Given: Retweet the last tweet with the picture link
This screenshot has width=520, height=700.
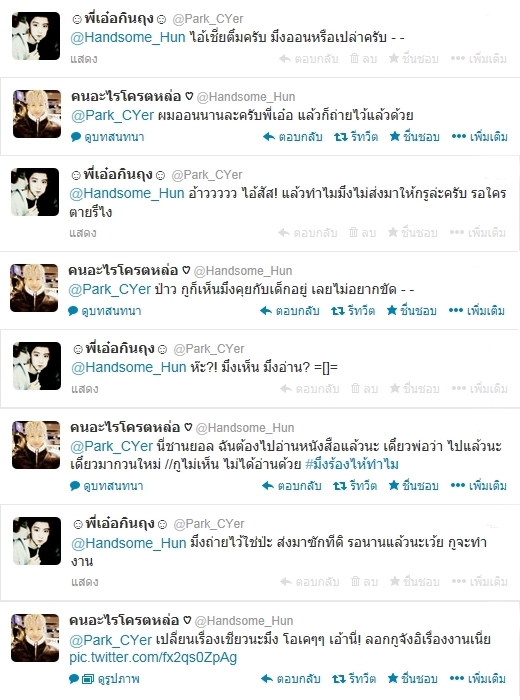Looking at the screenshot, I should [354, 679].
